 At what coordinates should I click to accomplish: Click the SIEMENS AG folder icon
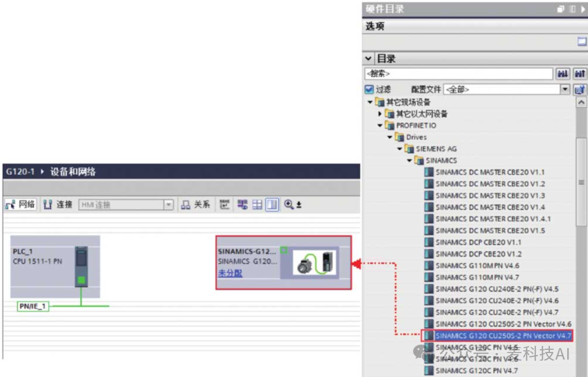pos(409,149)
